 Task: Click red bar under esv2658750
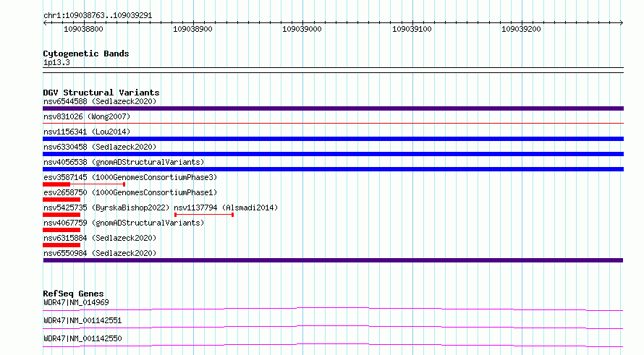(x=62, y=200)
